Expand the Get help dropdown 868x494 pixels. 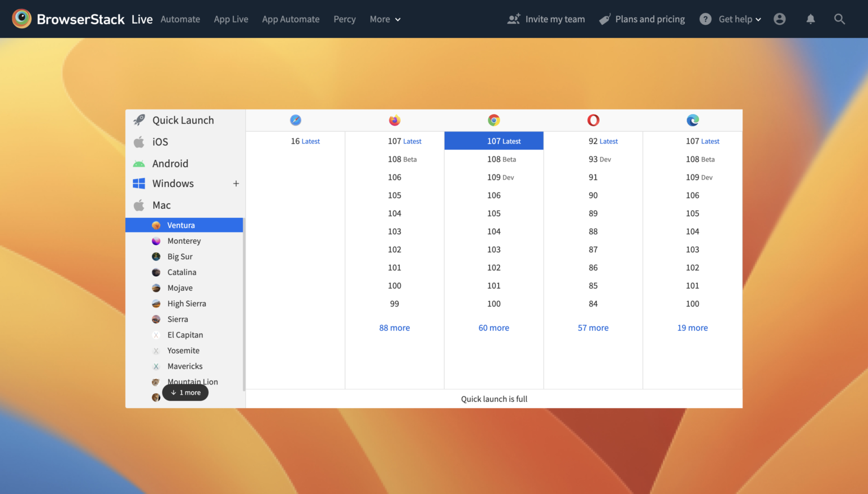[x=731, y=19]
